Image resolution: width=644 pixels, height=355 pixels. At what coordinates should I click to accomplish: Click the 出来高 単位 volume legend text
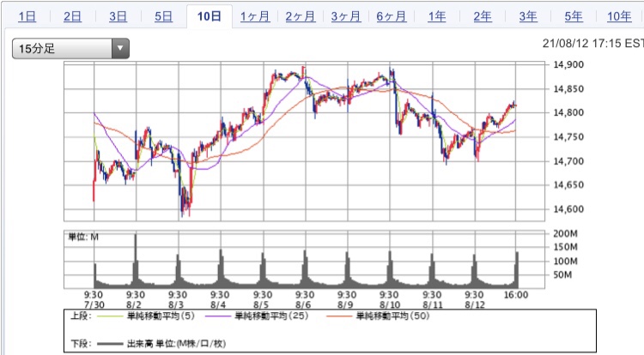tap(176, 344)
